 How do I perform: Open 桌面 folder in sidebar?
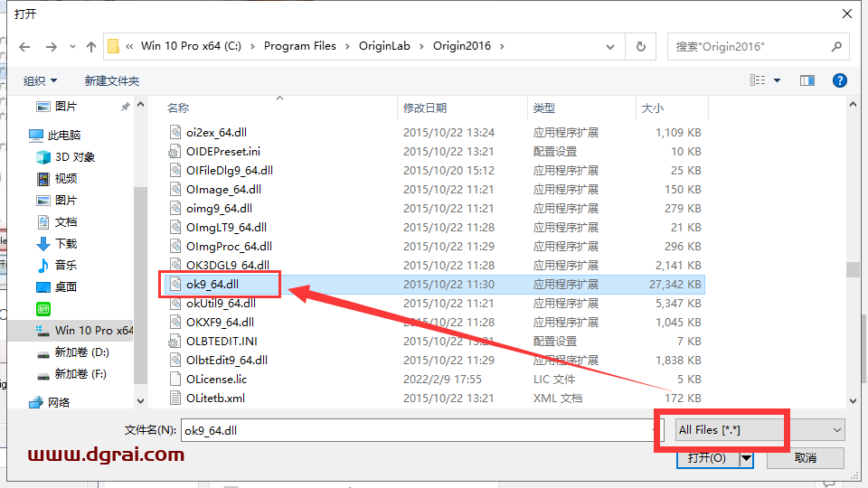point(57,286)
